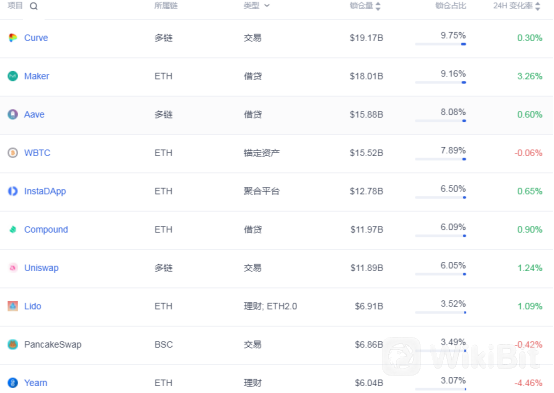Click the 9.75% share progress bar

click(x=441, y=44)
